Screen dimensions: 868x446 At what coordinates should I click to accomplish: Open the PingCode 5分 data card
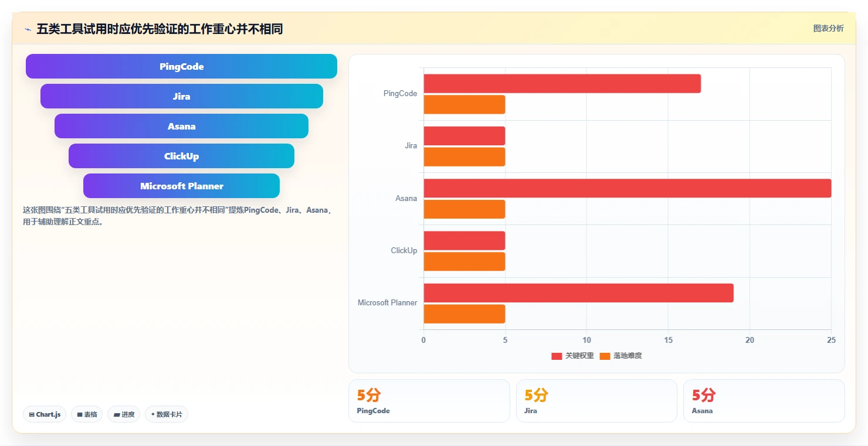pyautogui.click(x=429, y=401)
